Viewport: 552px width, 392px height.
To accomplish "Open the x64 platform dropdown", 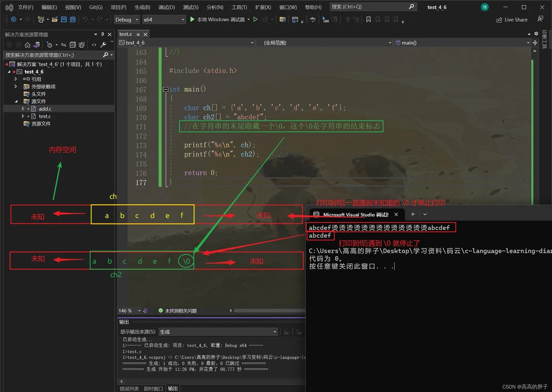I will click(x=164, y=19).
